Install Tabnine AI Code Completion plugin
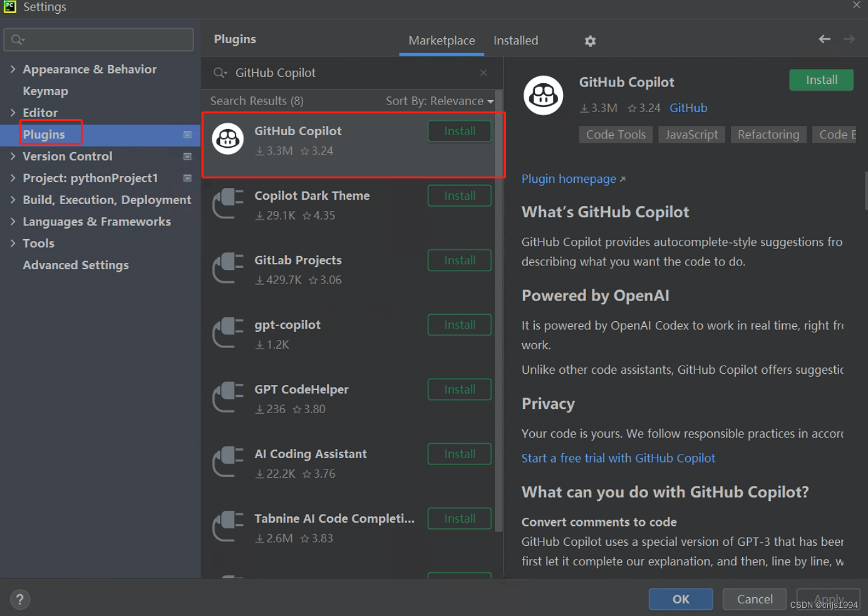 [460, 518]
